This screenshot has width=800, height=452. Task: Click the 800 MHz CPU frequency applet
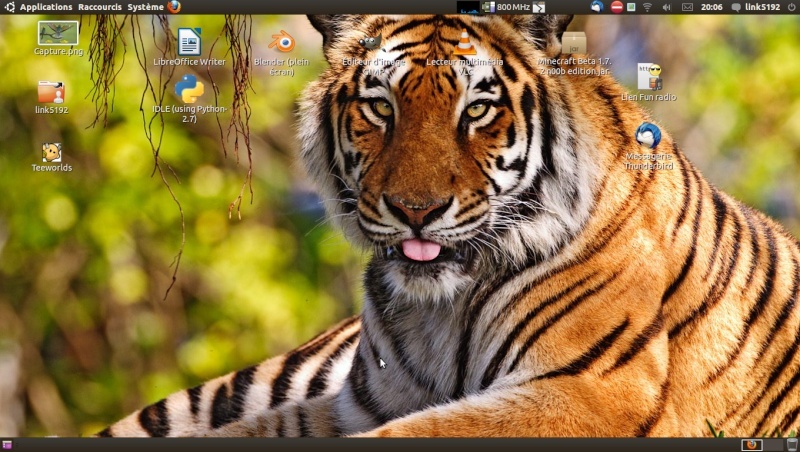coord(506,7)
